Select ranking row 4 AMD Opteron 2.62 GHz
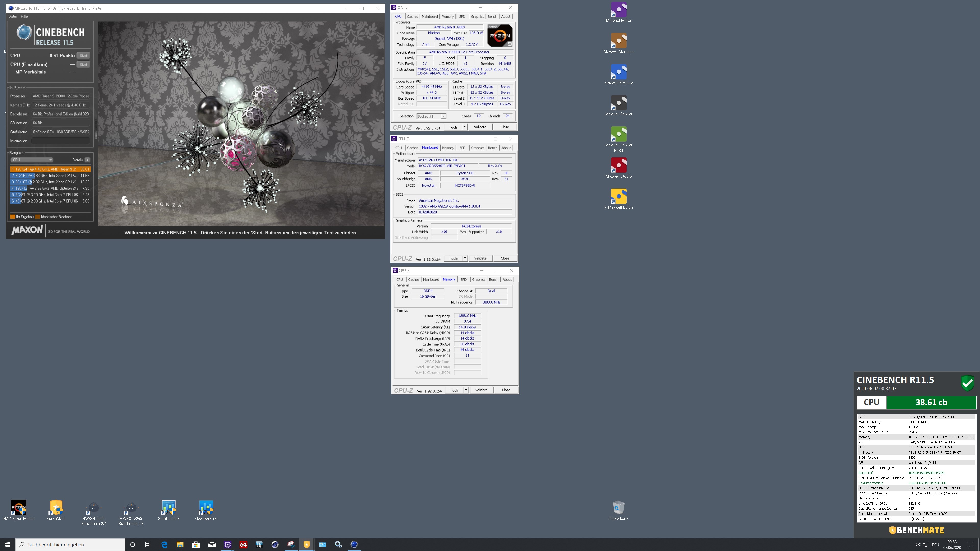This screenshot has width=980, height=551. (50, 188)
